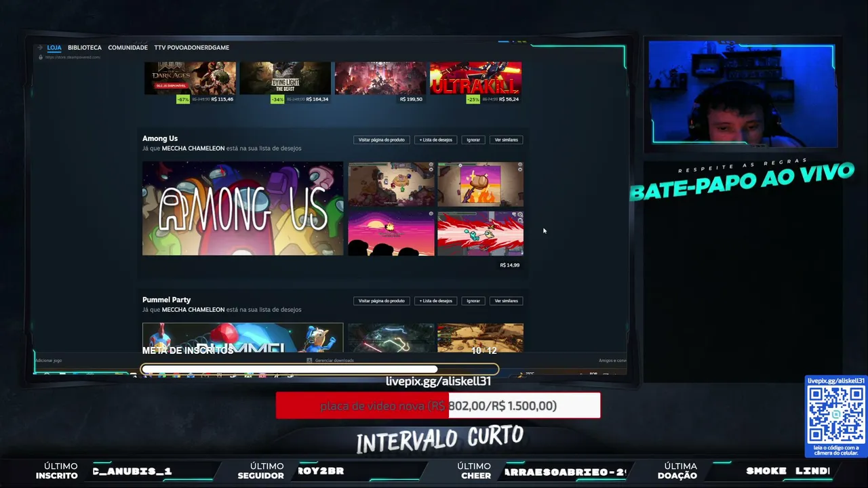868x488 pixels.
Task: Click 'Visitar página do produto' for Among Us
Action: tap(381, 140)
